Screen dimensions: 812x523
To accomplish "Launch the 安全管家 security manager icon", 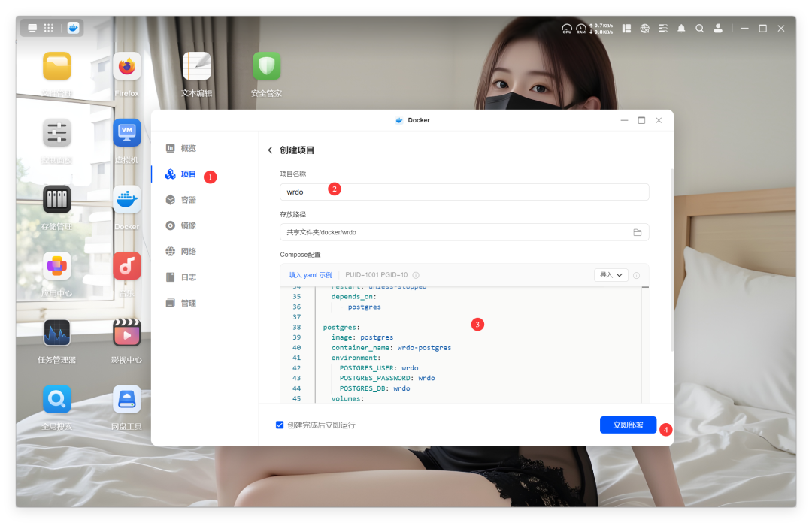I will point(267,66).
